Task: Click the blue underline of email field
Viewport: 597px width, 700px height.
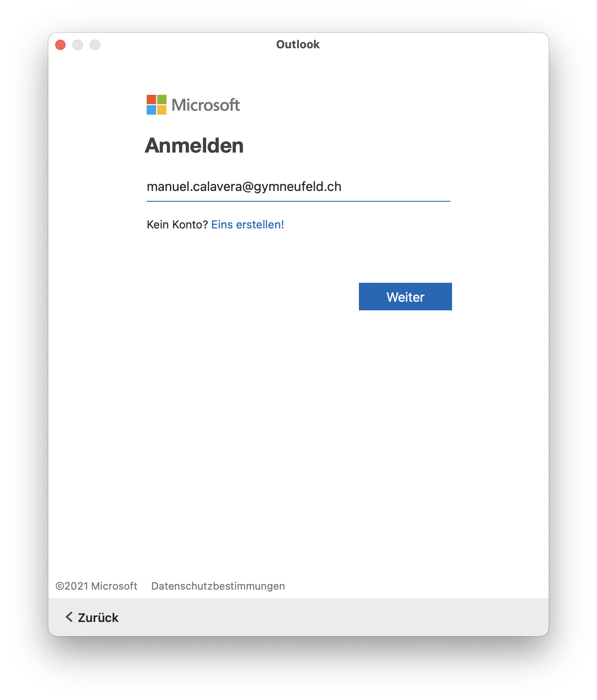Action: (298, 201)
